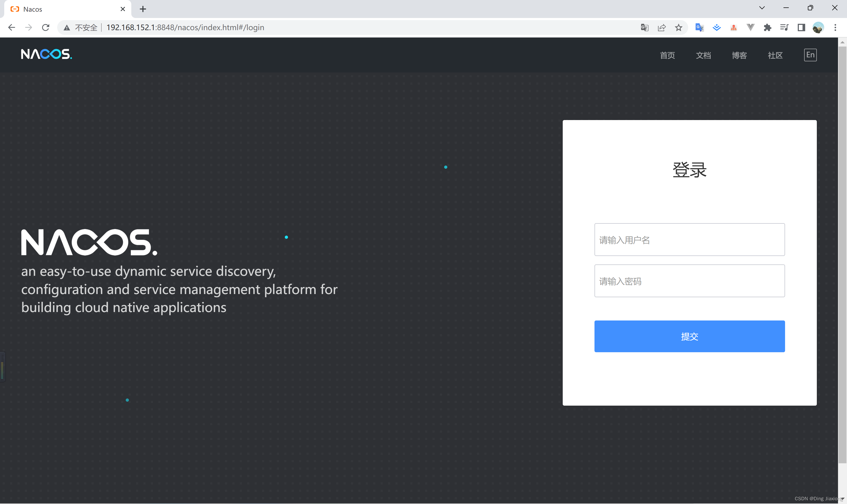Click the browser back arrow

coord(12,28)
